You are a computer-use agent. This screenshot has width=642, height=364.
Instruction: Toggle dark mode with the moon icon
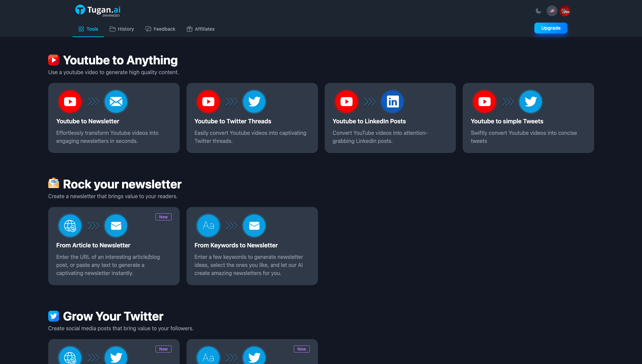click(x=538, y=11)
